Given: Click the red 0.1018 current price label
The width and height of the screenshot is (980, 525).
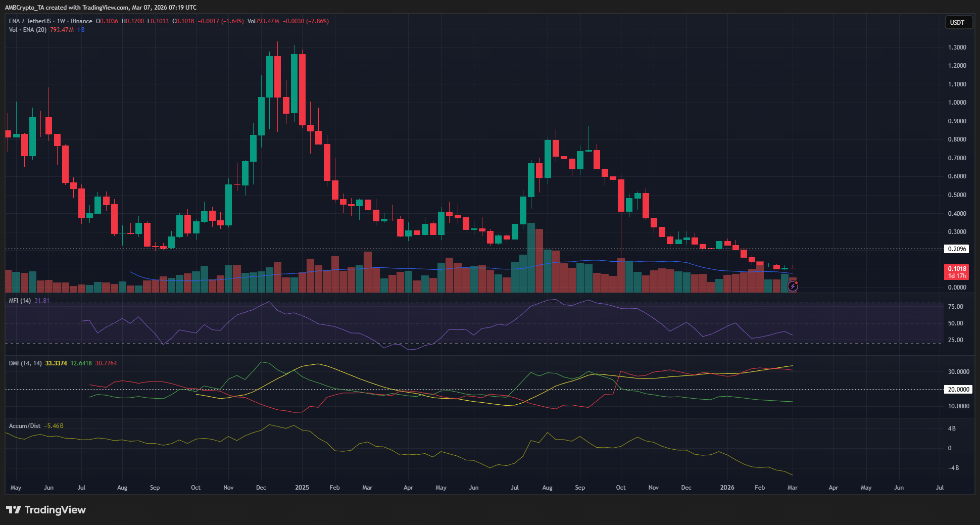Looking at the screenshot, I should [x=956, y=269].
